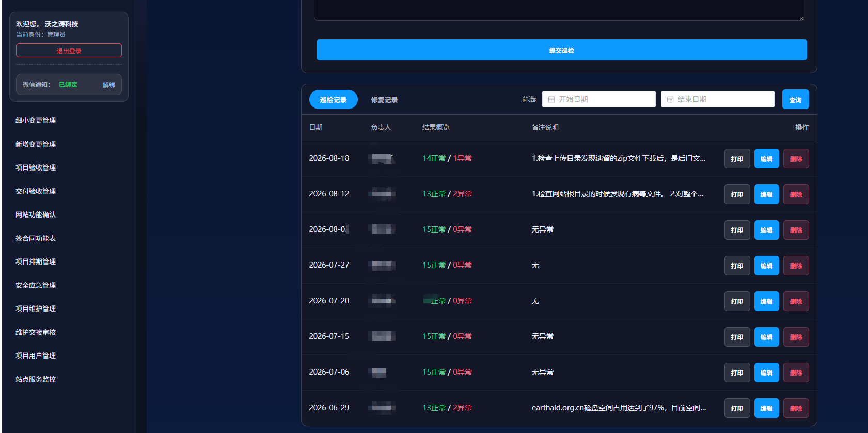Open 站点服务监控 sidebar entry

pyautogui.click(x=36, y=379)
